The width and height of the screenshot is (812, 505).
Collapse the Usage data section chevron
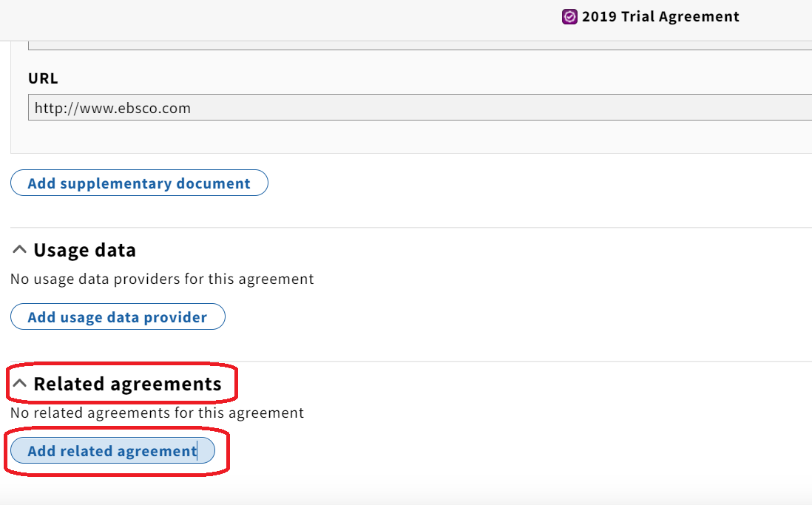click(19, 250)
